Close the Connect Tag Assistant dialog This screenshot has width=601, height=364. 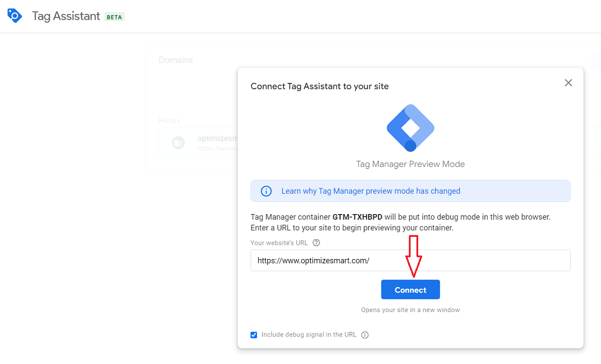tap(568, 83)
